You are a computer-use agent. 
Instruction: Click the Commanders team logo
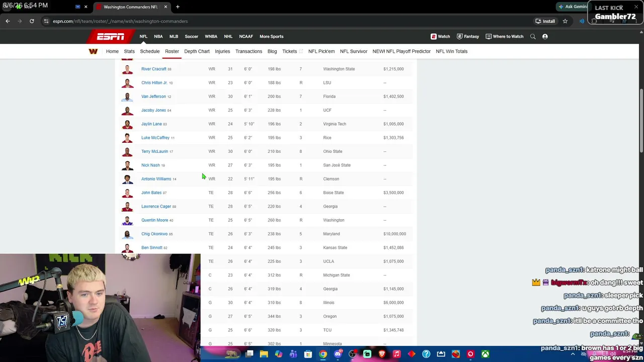coord(93,51)
